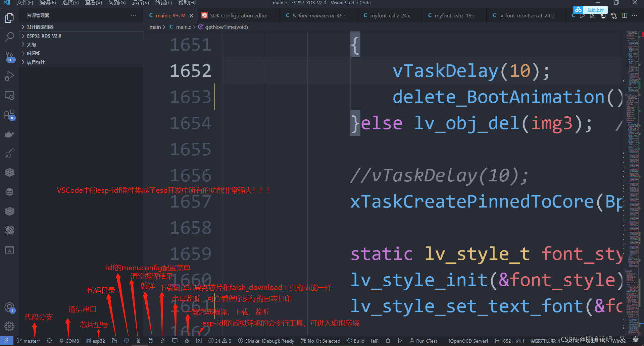This screenshot has height=346, width=644.
Task: Open the Run and Debug sidebar icon
Action: (x=9, y=76)
